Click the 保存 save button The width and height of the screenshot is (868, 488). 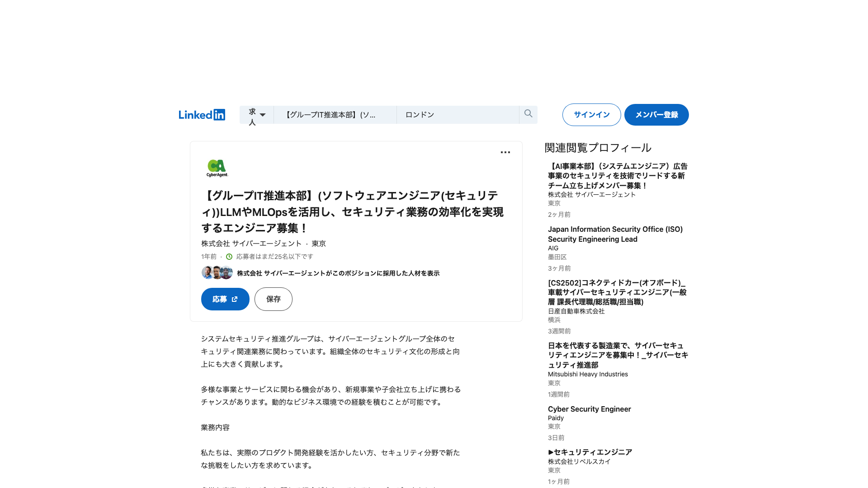point(274,299)
